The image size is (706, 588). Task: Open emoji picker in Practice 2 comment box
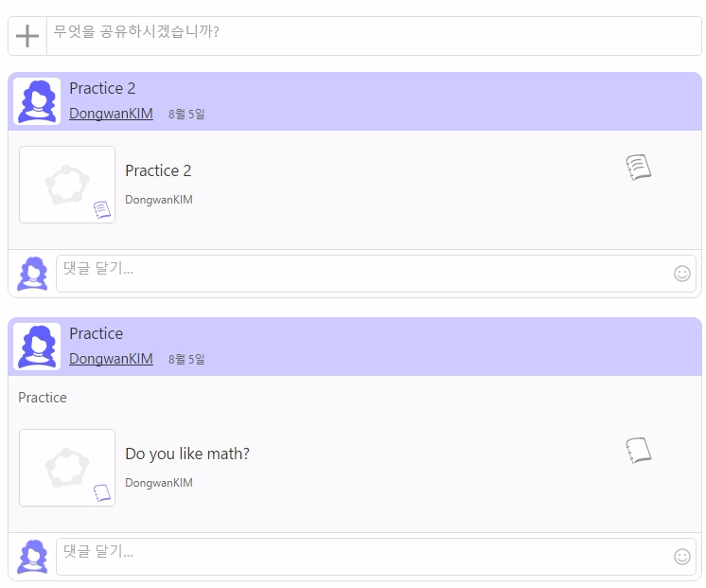pyautogui.click(x=682, y=274)
